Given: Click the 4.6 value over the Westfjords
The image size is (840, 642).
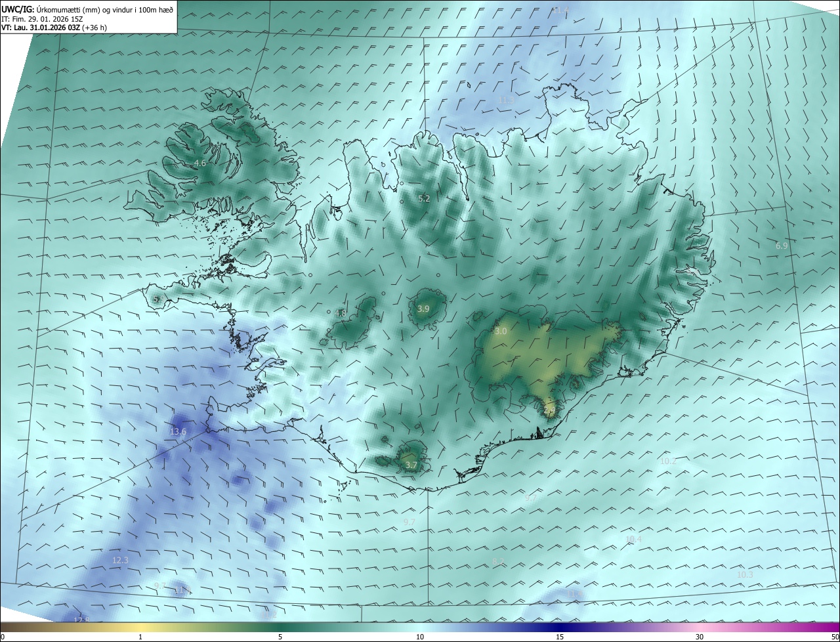Looking at the screenshot, I should 200,163.
